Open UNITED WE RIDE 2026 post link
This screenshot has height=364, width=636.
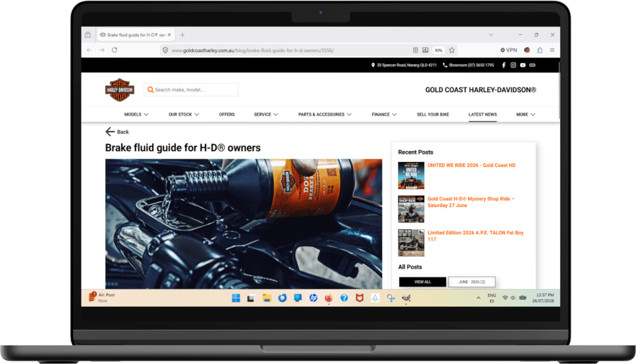tap(471, 165)
